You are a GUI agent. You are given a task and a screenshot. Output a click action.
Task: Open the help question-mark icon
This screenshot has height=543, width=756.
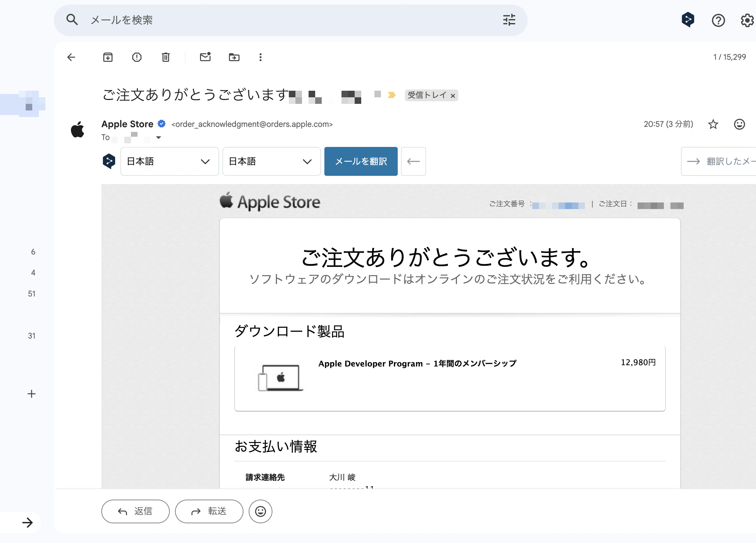(718, 20)
